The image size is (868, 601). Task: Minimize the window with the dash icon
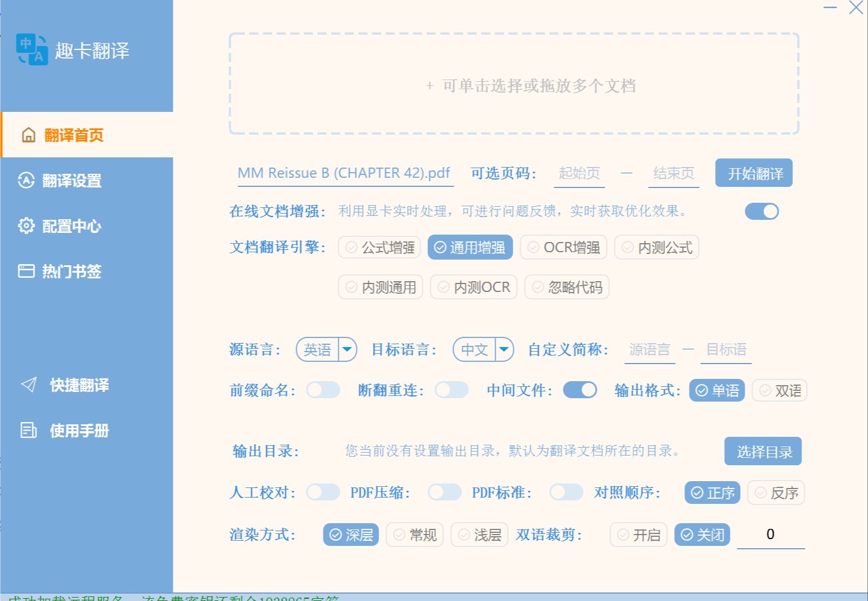[830, 8]
